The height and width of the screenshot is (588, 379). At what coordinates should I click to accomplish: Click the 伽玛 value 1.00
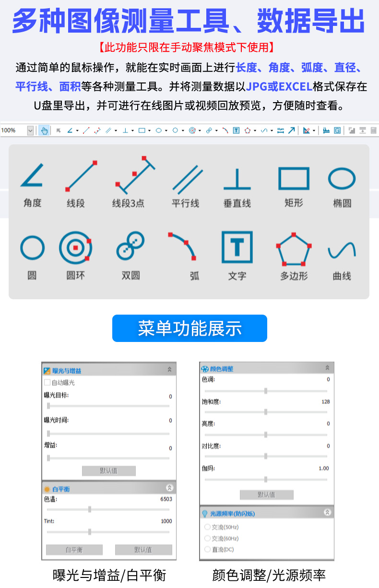tap(324, 469)
